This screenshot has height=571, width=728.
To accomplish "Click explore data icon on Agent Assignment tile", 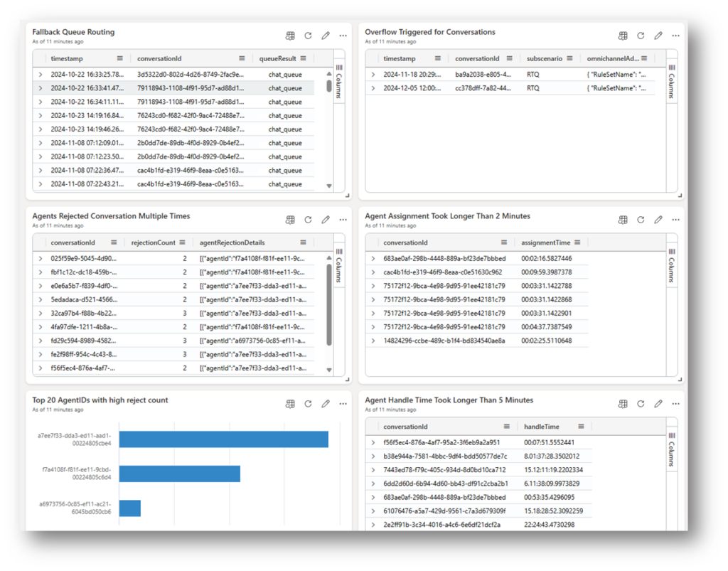I will (x=623, y=220).
